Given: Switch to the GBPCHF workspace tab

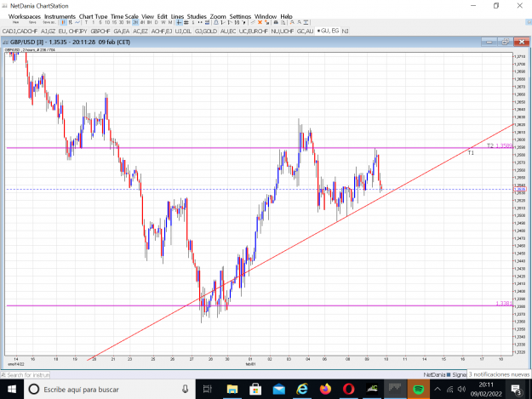Looking at the screenshot, I should 100,31.
